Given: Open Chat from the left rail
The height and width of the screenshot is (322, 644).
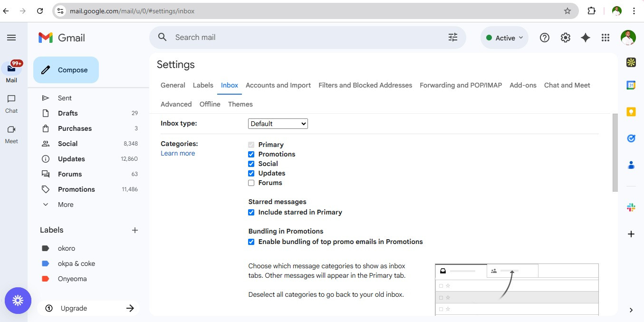Looking at the screenshot, I should click(x=11, y=103).
